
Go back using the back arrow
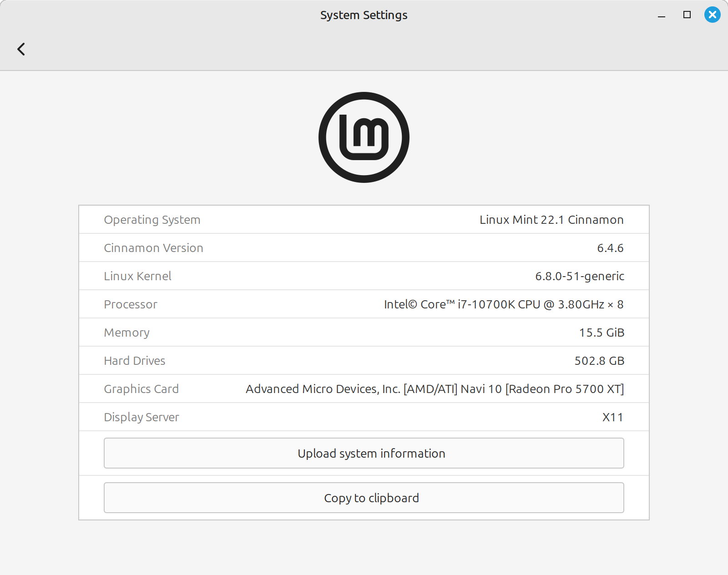(x=21, y=49)
